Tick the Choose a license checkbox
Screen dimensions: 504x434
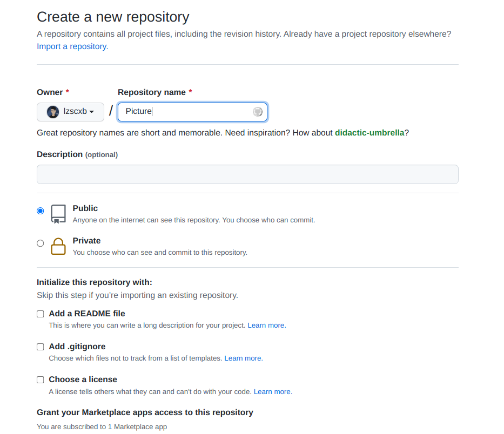point(41,379)
